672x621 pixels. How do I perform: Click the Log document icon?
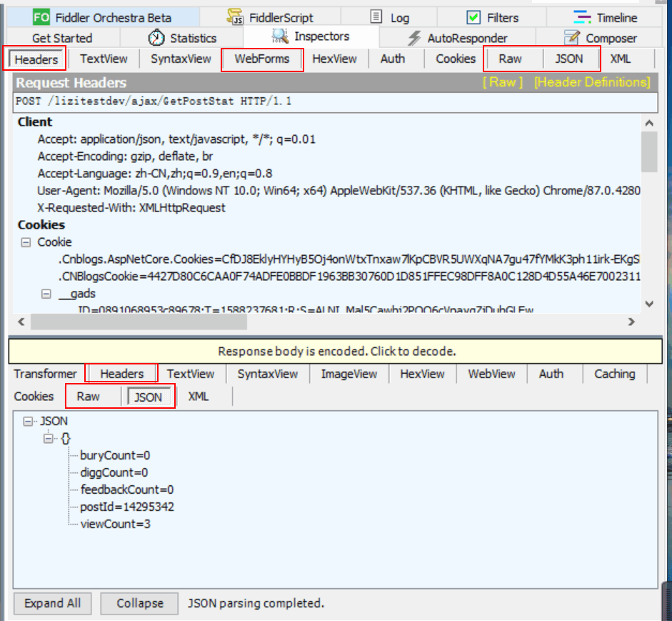376,16
